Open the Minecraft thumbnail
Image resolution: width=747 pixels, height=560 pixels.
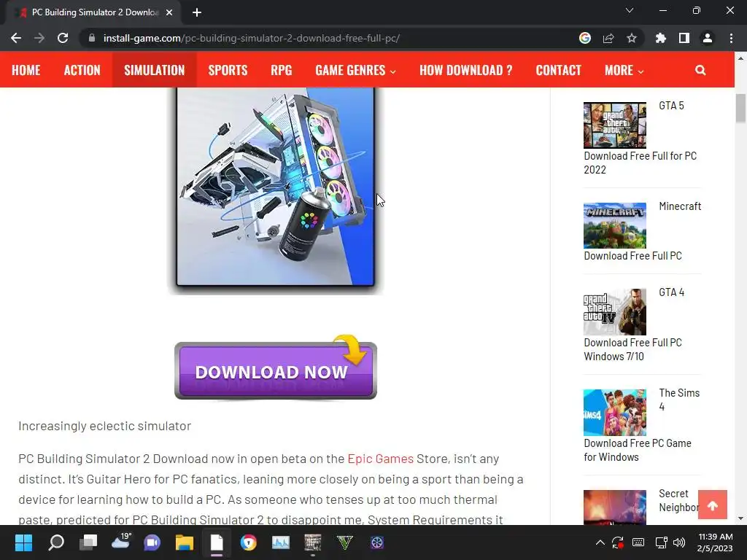(x=615, y=226)
